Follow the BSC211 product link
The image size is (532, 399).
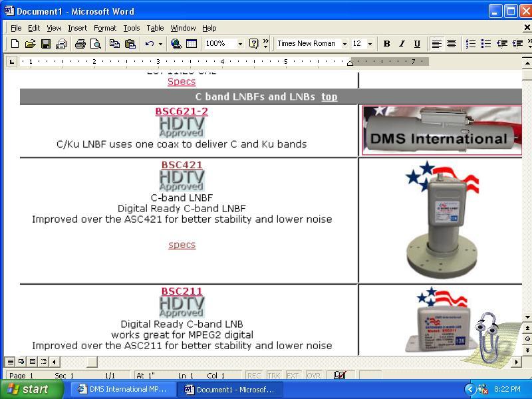click(x=182, y=291)
